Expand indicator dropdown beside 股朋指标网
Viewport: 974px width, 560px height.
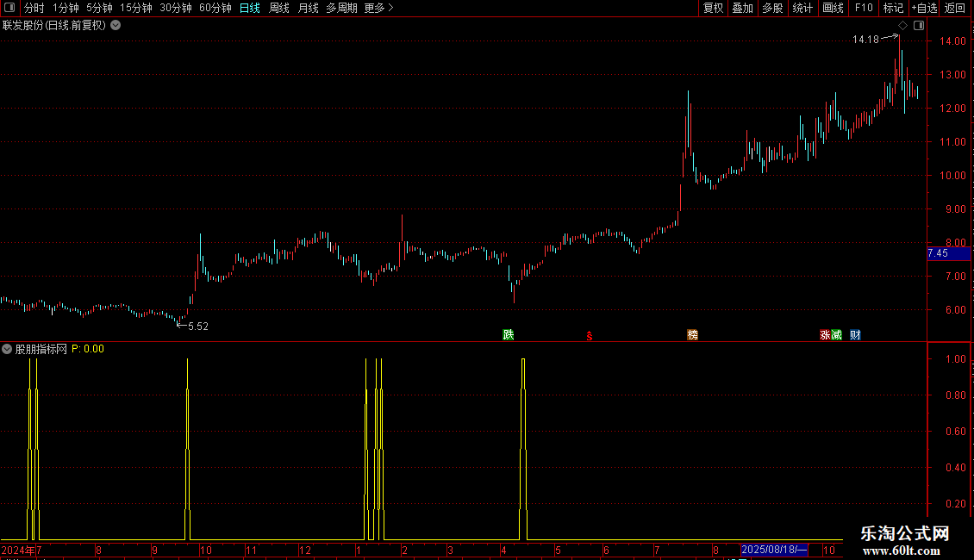(x=7, y=349)
